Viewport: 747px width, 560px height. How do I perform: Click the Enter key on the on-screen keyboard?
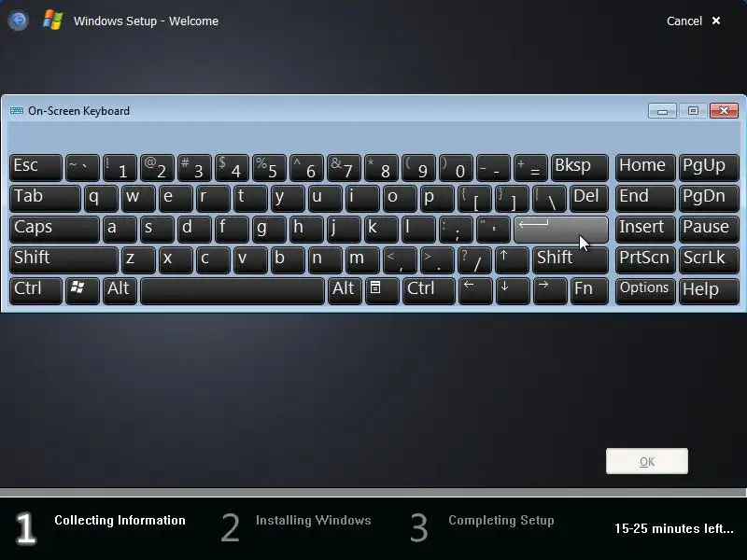(561, 230)
